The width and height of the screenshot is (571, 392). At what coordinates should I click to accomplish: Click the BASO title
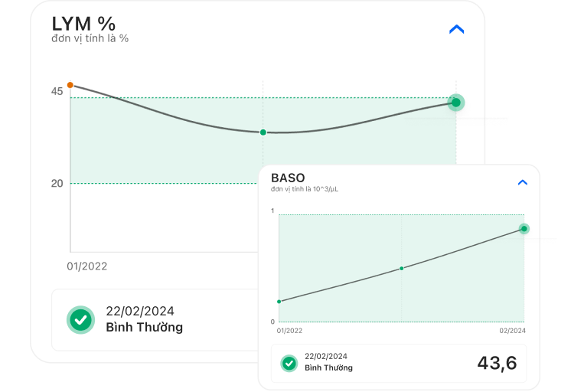pyautogui.click(x=288, y=178)
